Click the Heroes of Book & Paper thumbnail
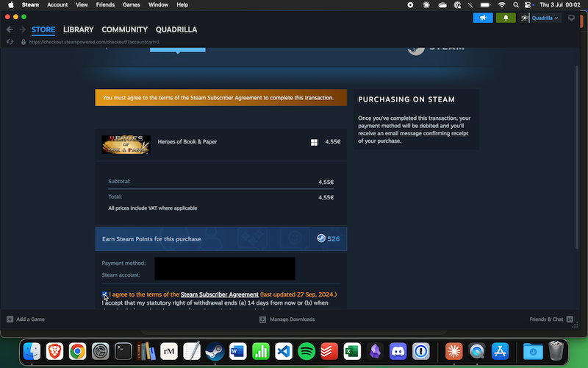588x368 pixels. pos(126,144)
